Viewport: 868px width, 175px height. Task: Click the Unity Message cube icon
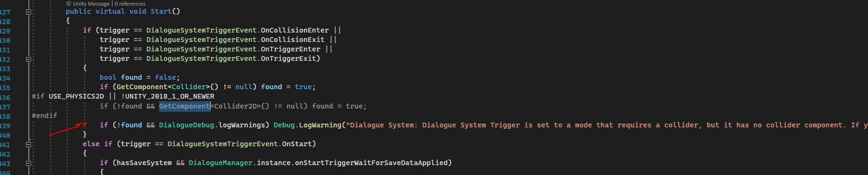click(68, 3)
